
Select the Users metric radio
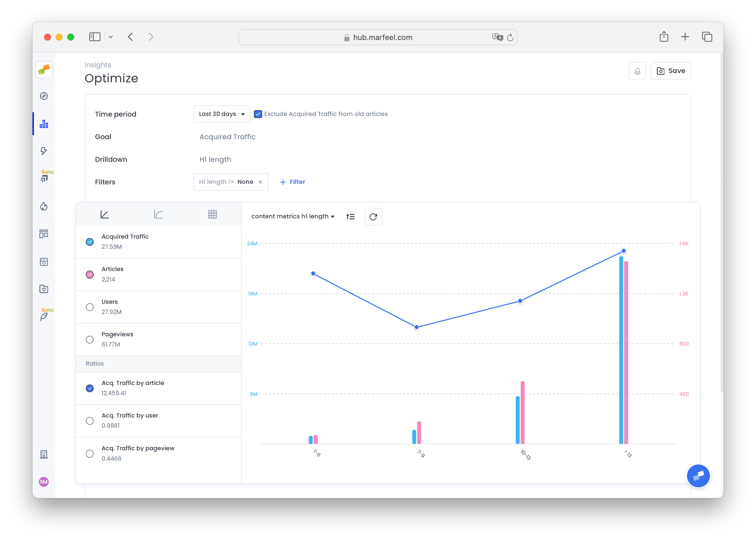click(x=90, y=307)
